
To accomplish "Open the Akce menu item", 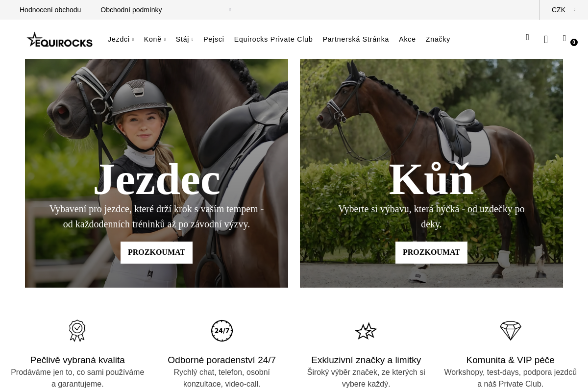I will (407, 39).
